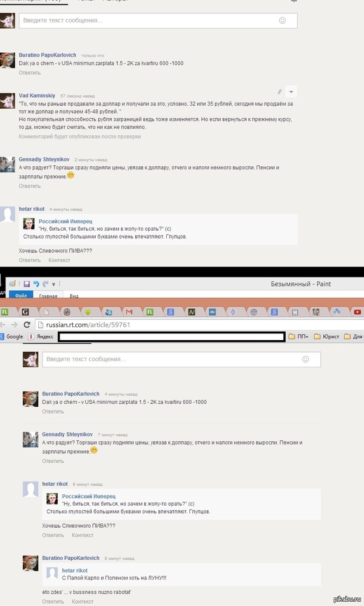Click the link icon on Vad Kaminskiy's comment
The width and height of the screenshot is (364, 606).
[280, 92]
